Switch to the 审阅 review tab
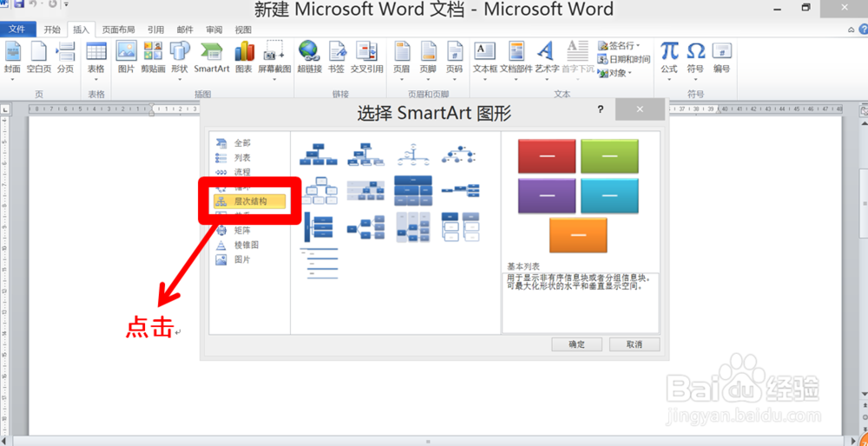This screenshot has width=868, height=446. point(214,30)
